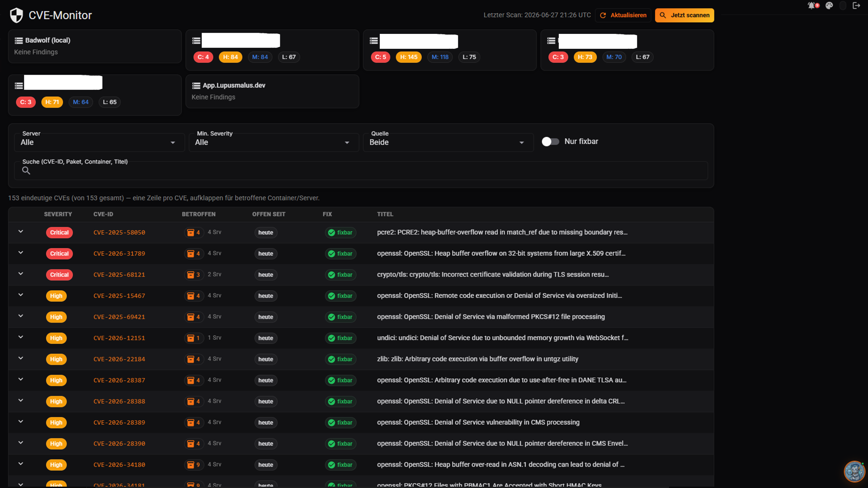Open the theme palette icon
The image size is (868, 488).
point(829,5)
